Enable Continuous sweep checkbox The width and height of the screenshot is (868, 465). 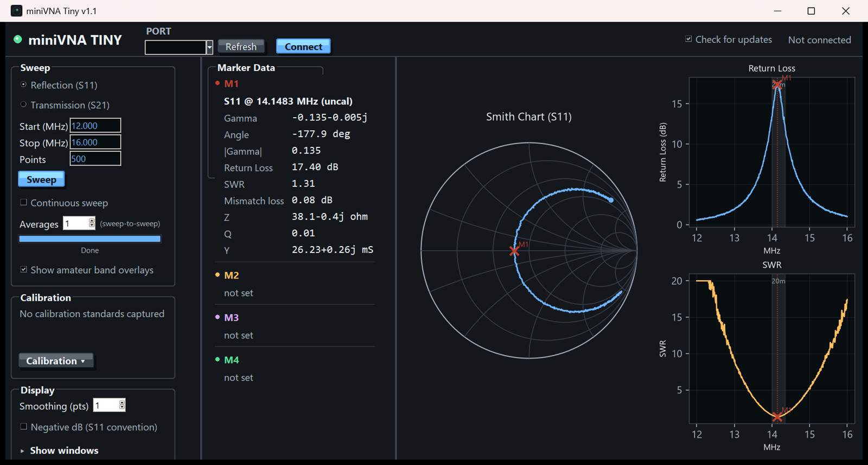coord(24,202)
